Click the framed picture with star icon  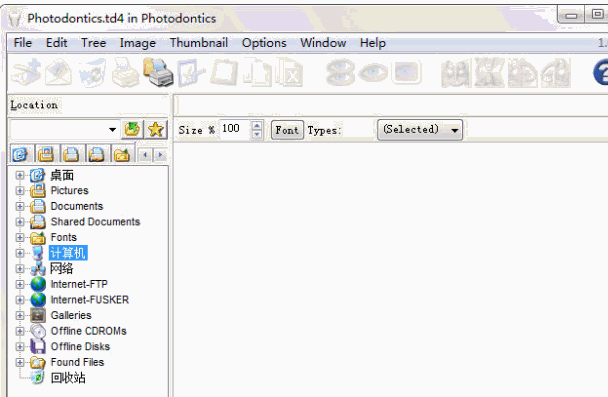(191, 72)
